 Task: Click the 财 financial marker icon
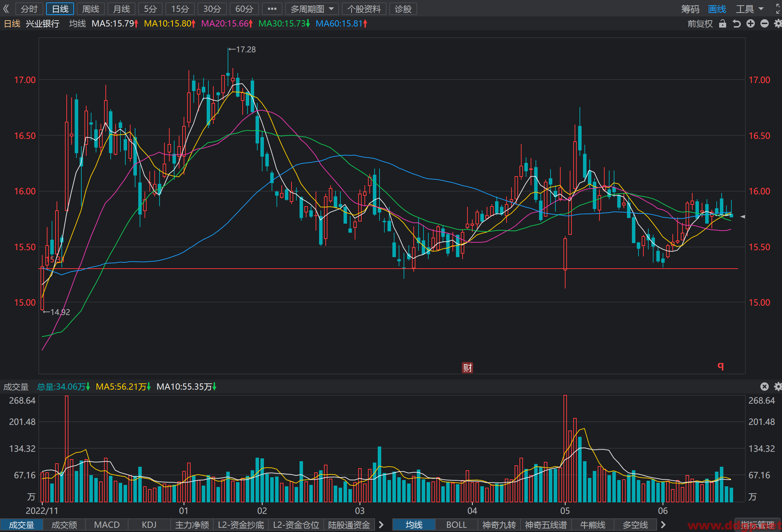(467, 367)
